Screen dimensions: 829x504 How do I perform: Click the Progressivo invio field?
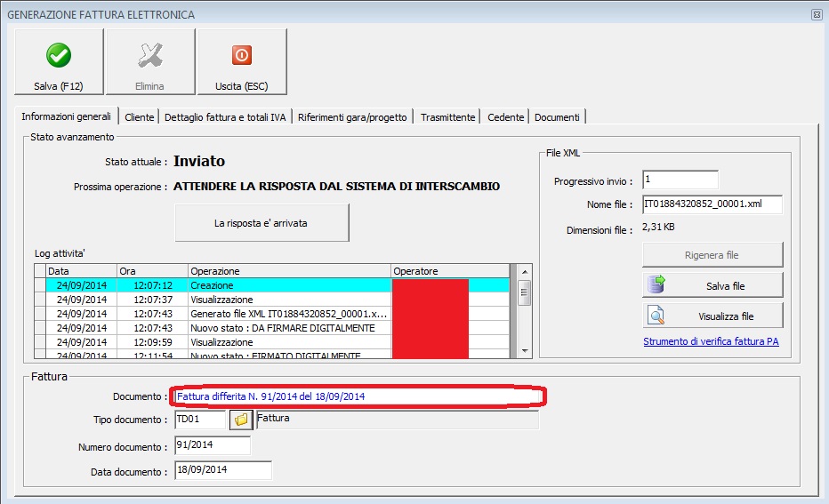click(680, 180)
